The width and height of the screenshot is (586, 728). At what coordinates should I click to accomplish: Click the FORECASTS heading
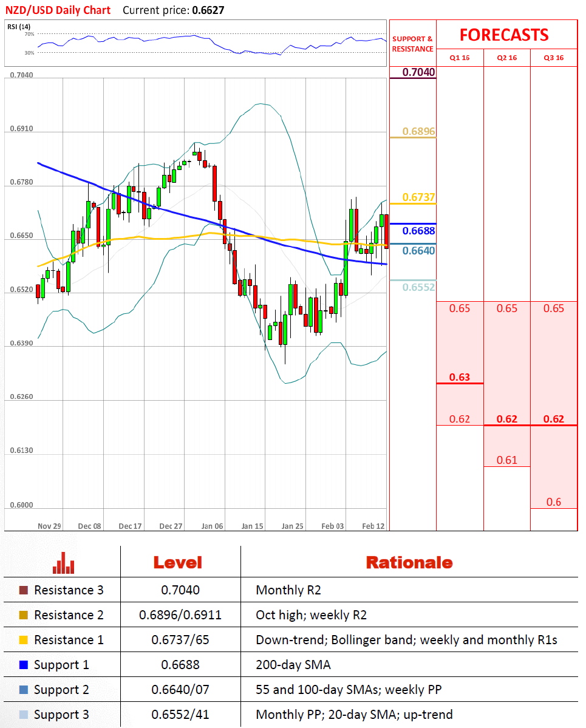(x=504, y=35)
